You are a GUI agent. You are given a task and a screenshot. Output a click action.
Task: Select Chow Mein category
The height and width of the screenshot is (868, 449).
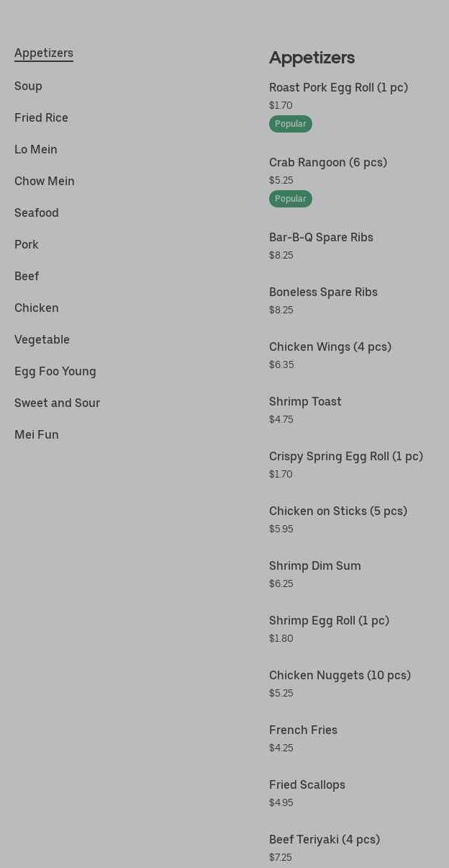45,182
